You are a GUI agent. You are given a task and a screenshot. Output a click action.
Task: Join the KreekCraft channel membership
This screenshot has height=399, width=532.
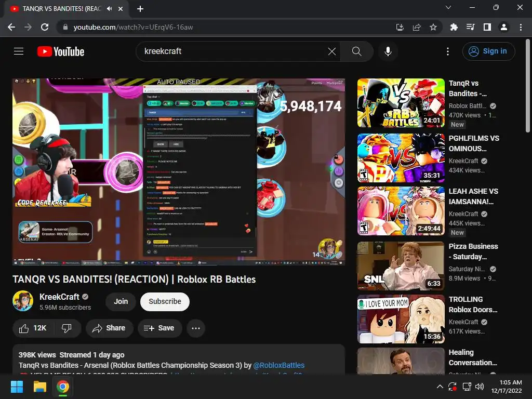[x=121, y=301]
